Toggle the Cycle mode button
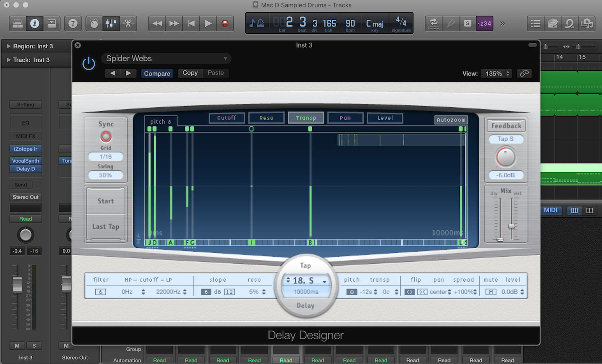This screenshot has height=364, width=602. coord(434,23)
